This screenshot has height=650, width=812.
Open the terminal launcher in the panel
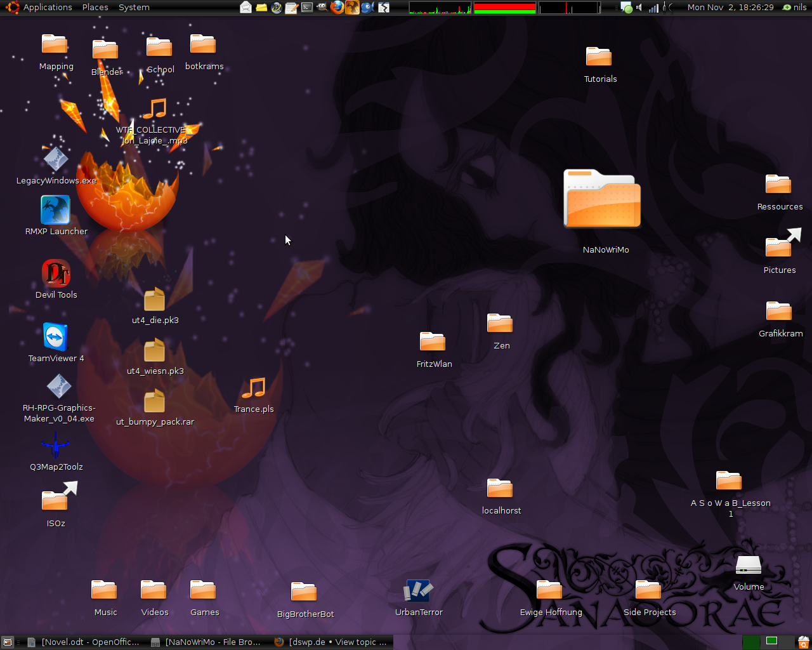coord(306,8)
